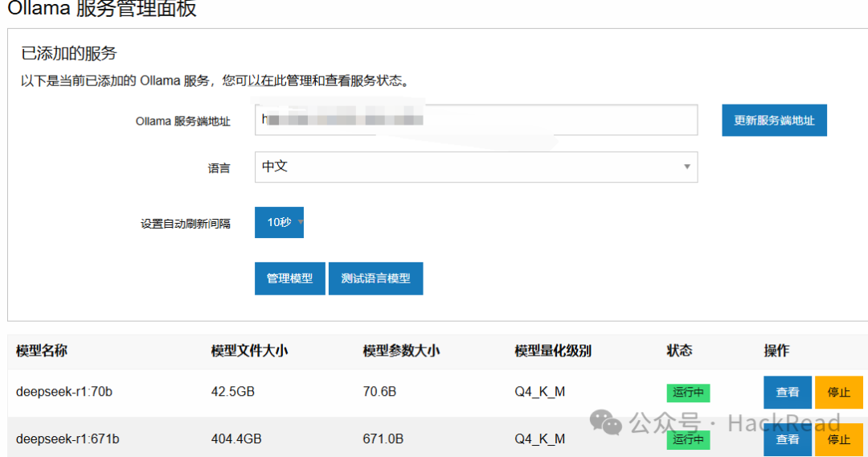Click the 70.6B parameter size cell
868x457 pixels.
tap(379, 392)
